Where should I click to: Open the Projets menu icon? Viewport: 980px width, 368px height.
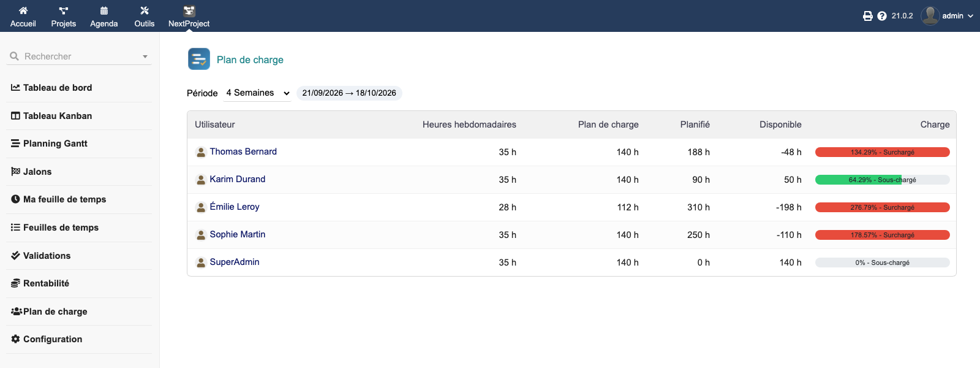click(64, 10)
